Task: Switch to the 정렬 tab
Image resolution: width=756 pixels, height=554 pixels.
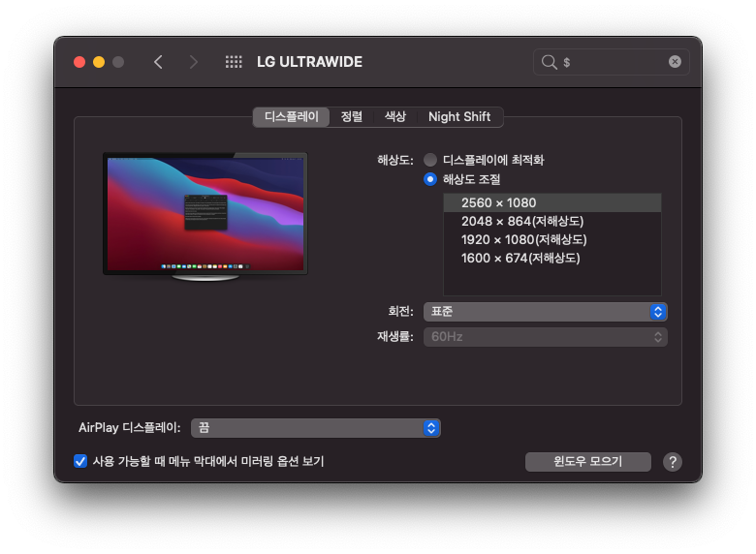Action: point(352,116)
